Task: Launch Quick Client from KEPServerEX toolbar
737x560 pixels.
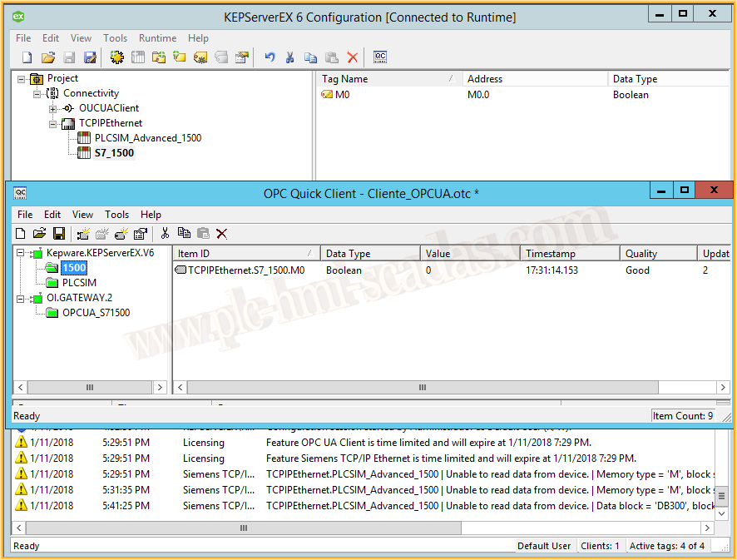Action: (380, 57)
